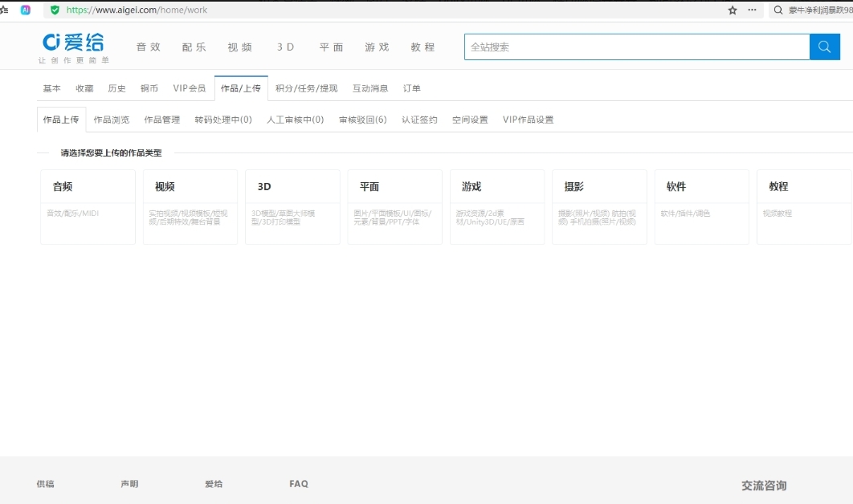Click the browser address bar URL
853x504 pixels.
(x=137, y=10)
